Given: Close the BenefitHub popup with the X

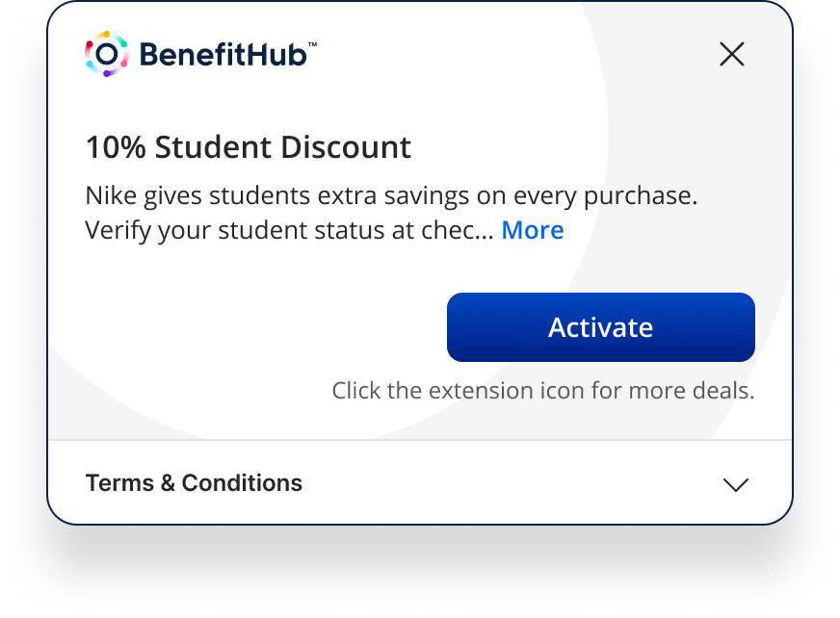Looking at the screenshot, I should (732, 55).
